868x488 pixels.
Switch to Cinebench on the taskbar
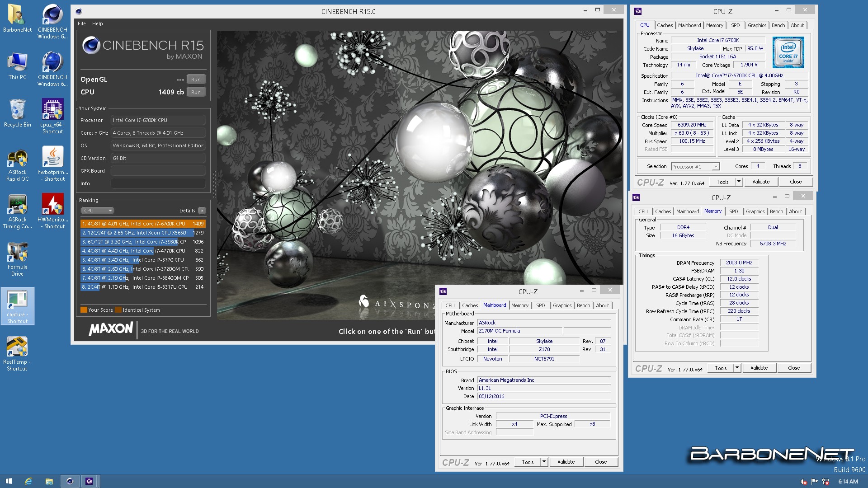pyautogui.click(x=70, y=481)
